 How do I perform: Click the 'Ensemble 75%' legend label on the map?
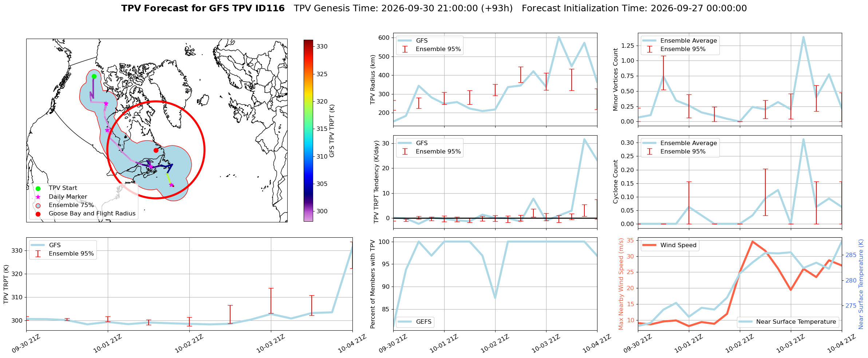[x=71, y=205]
